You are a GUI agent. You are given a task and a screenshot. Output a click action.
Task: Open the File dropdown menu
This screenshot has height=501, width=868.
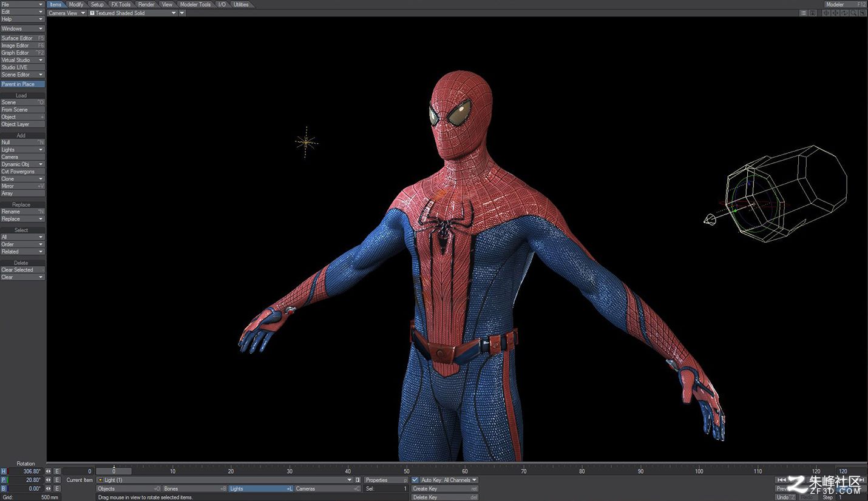click(22, 4)
